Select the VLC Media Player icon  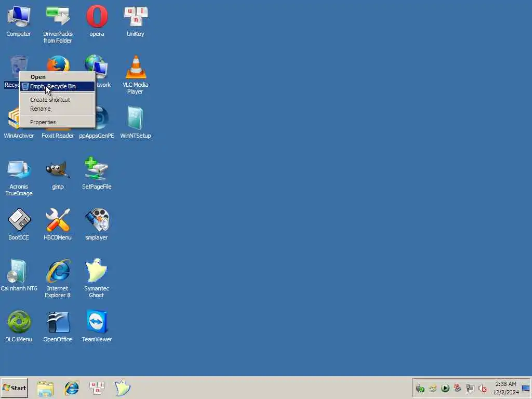(136, 75)
